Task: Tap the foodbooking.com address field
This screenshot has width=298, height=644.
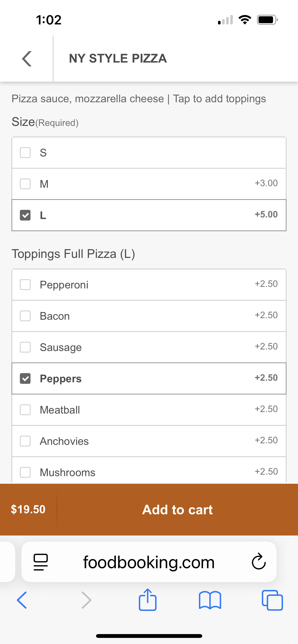Action: point(149,562)
